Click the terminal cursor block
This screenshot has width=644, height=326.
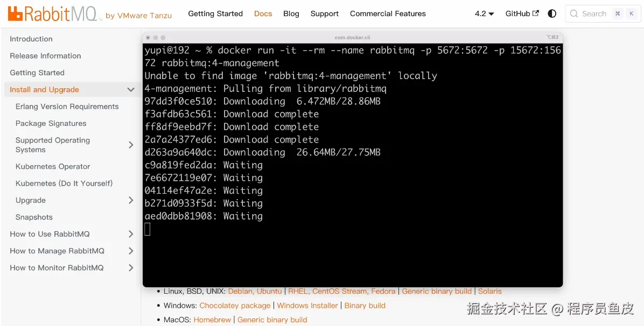pos(148,229)
